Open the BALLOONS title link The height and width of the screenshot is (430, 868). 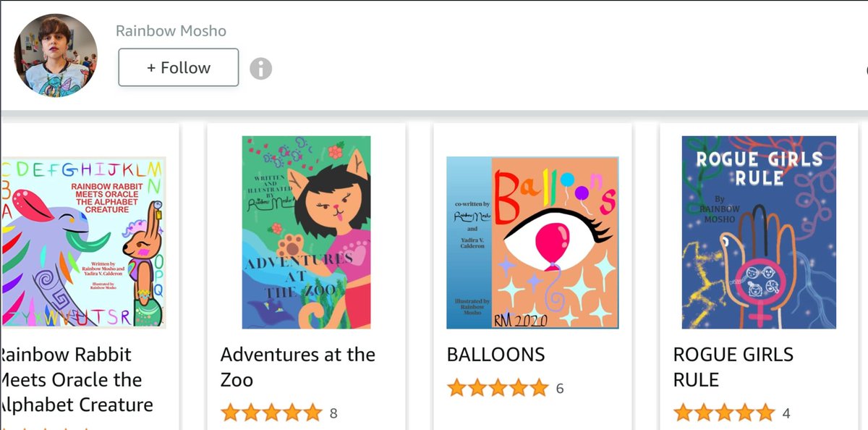(x=495, y=355)
